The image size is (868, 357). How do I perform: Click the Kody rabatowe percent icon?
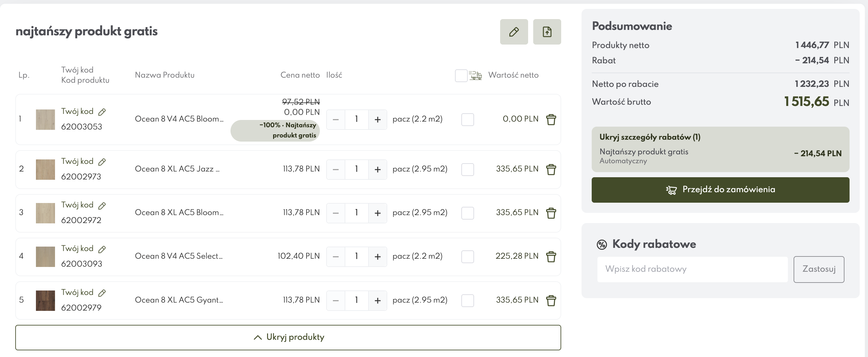[602, 244]
